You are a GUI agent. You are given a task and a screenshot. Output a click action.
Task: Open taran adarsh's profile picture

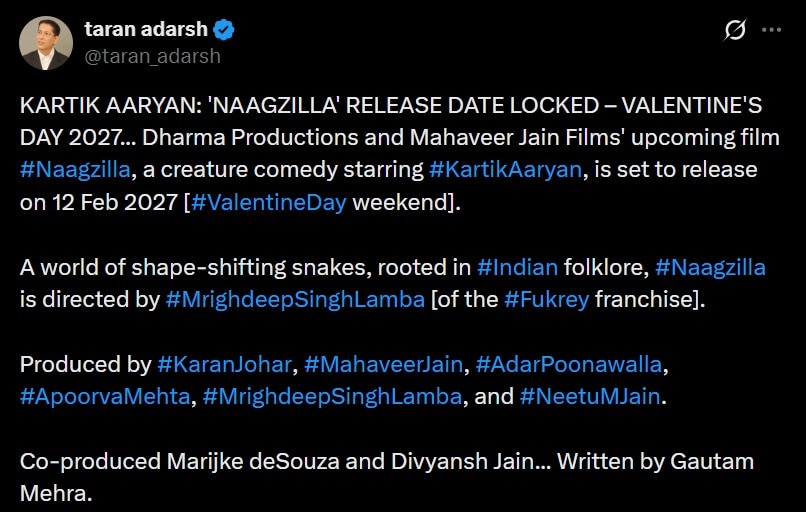tap(46, 43)
